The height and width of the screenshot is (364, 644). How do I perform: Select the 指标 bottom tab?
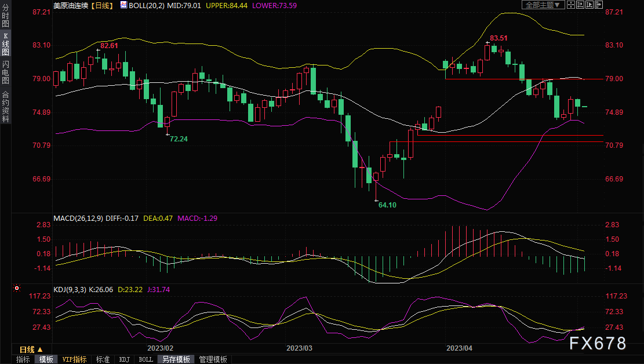(x=23, y=359)
